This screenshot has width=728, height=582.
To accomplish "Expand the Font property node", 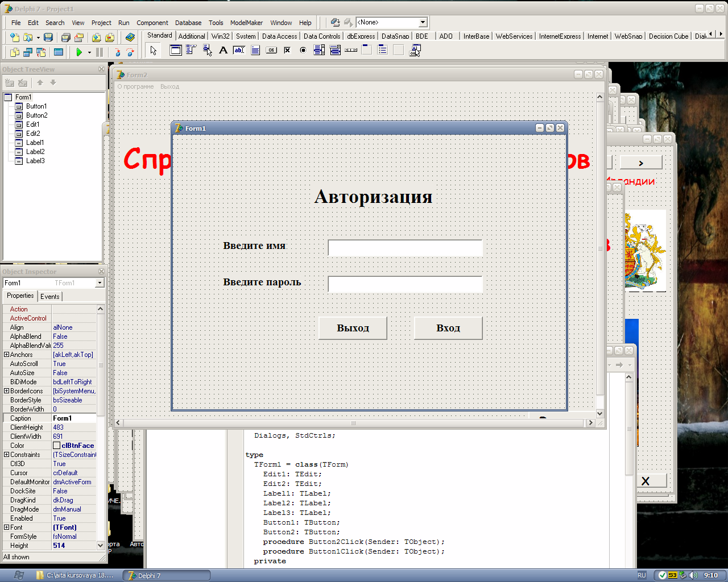I will pos(6,527).
